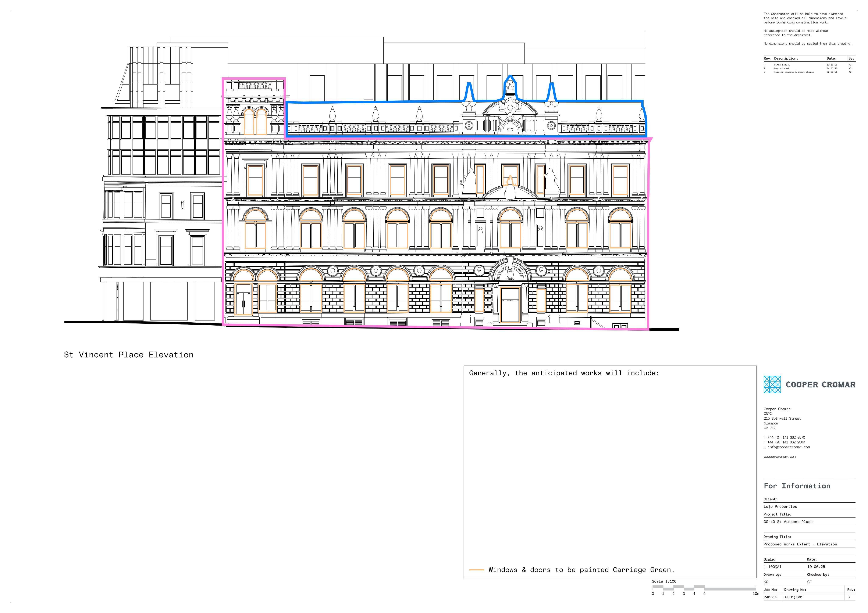Image resolution: width=868 pixels, height=613 pixels.
Task: Click the 'Drawing No:' field label
Action: tap(795, 590)
